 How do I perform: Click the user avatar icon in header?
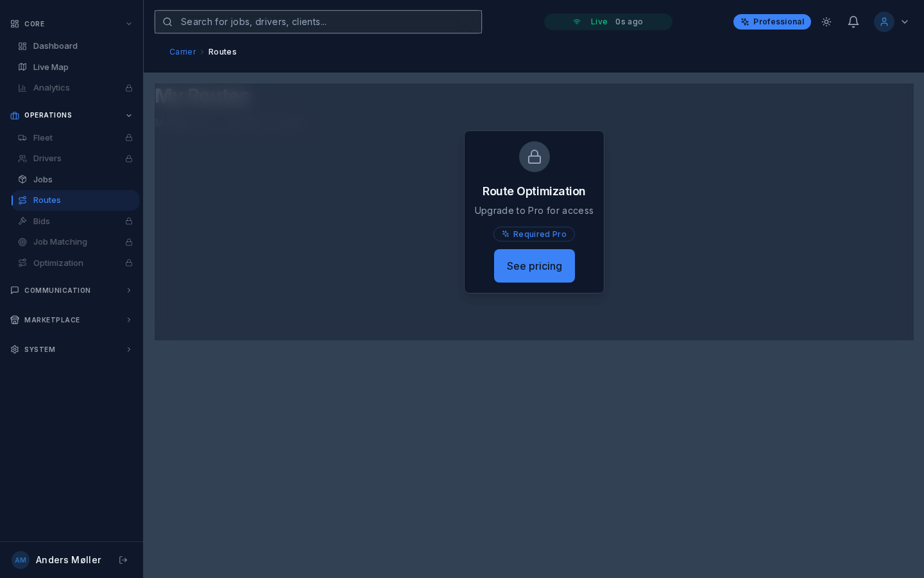point(884,22)
